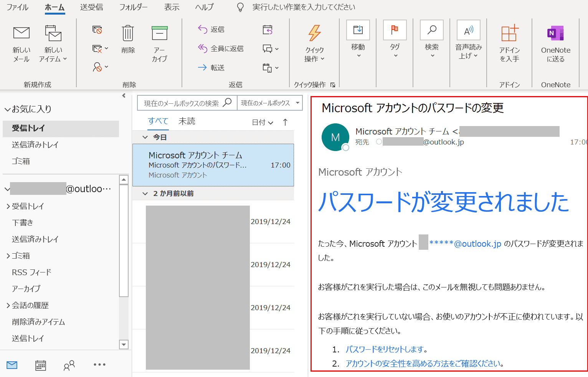Screen dimensions: 588x377
Task: Expand the account's Inbox folder
Action: point(8,206)
